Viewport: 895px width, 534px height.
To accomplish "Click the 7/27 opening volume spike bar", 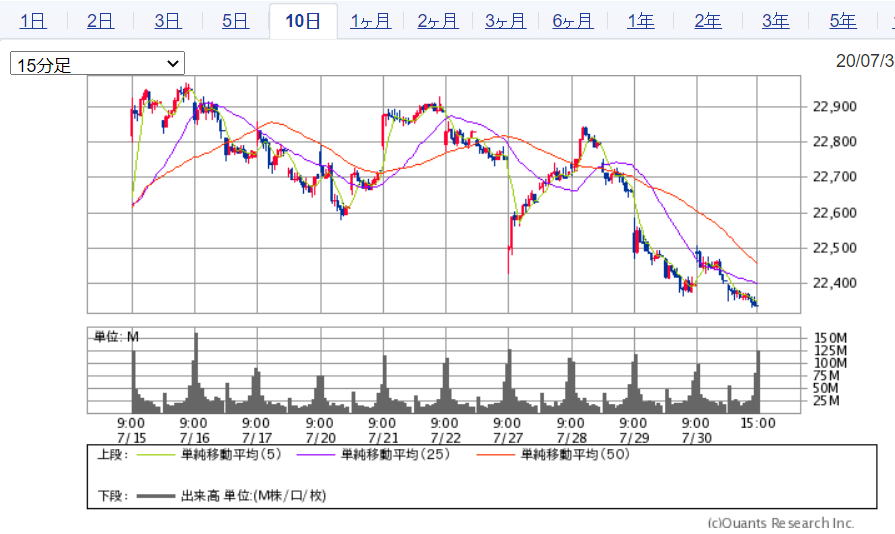I will tap(509, 385).
